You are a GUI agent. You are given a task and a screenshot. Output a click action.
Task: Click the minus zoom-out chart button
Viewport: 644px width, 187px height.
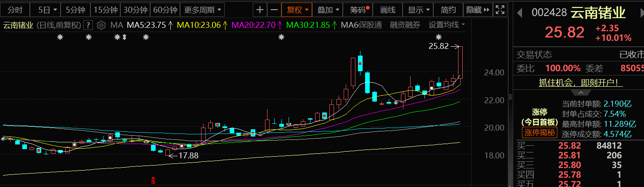[x=274, y=10]
